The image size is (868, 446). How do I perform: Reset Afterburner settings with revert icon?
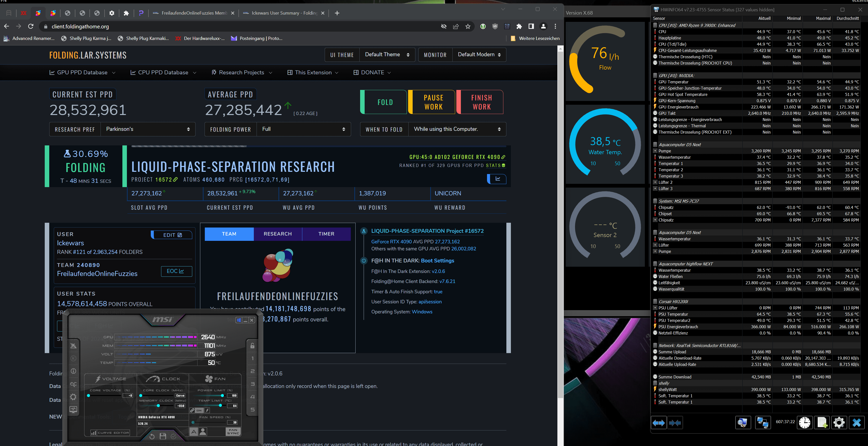point(152,436)
